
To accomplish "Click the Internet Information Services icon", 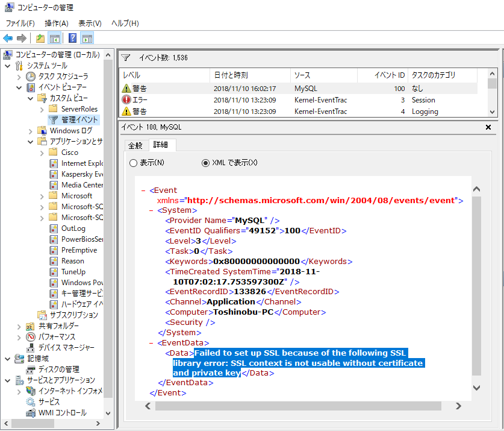I will 31,391.
